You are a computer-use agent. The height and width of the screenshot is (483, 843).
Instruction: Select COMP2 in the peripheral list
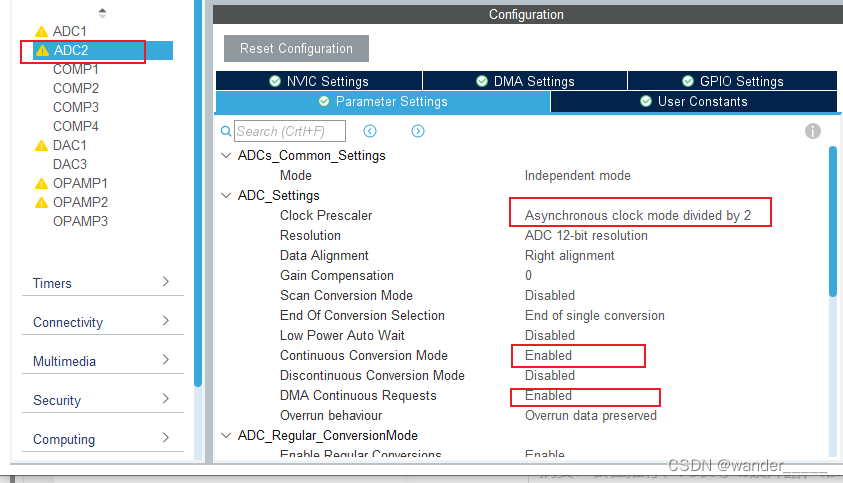pyautogui.click(x=76, y=88)
